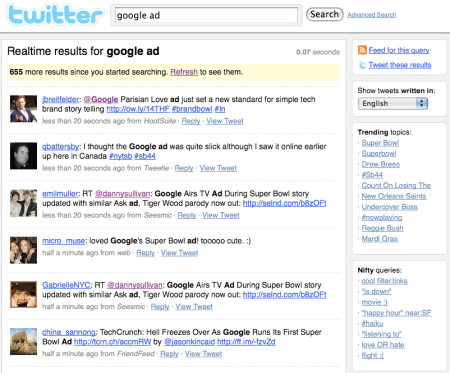The height and width of the screenshot is (373, 450).
Task: Click the Twitter logo
Action: coord(55,15)
